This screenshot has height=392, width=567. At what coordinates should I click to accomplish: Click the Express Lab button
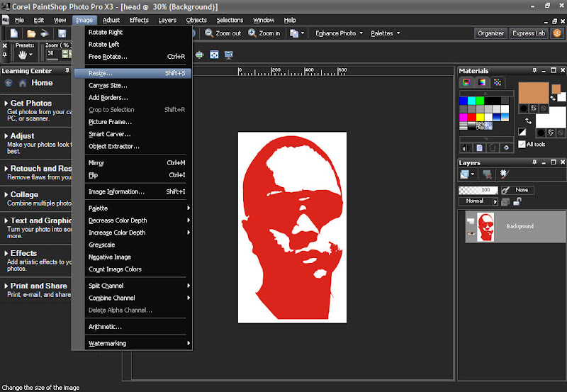529,33
